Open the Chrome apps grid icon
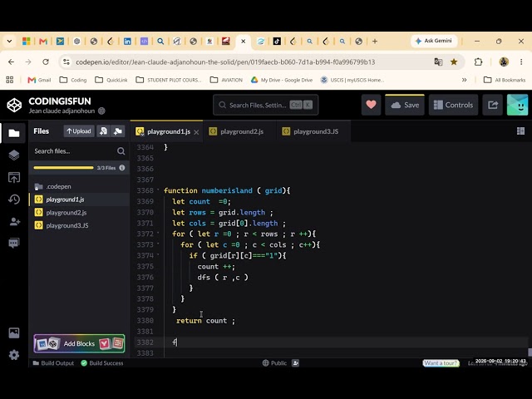Viewport: 532px width, 399px height. tap(9, 80)
